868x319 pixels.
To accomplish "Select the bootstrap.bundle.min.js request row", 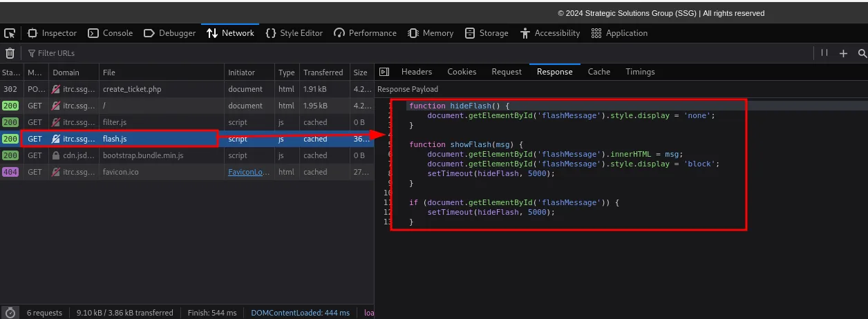I will (187, 155).
